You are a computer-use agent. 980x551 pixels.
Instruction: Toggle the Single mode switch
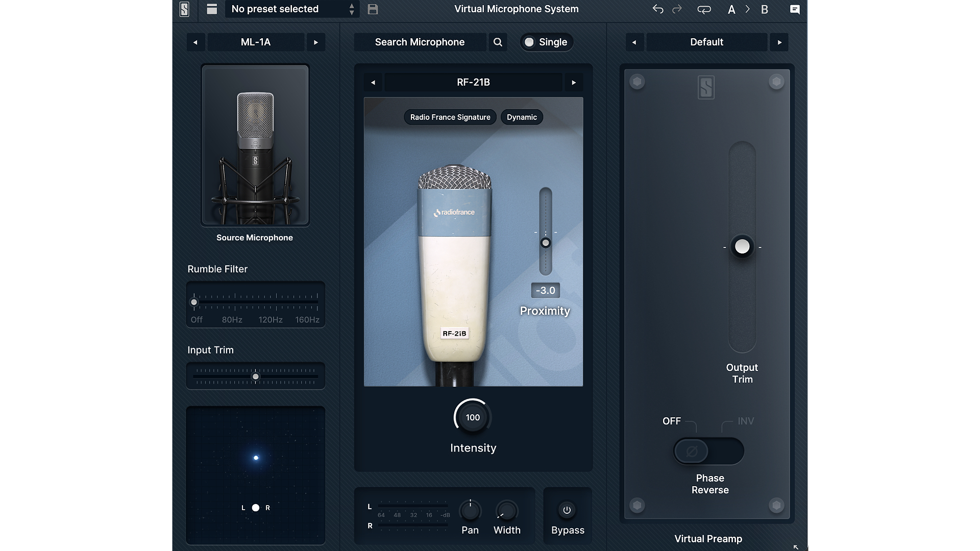tap(547, 42)
